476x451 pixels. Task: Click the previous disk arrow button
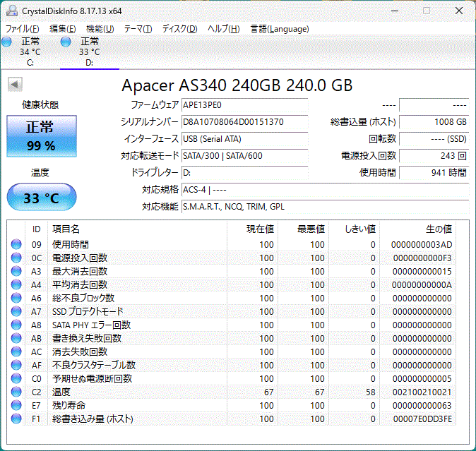15,84
